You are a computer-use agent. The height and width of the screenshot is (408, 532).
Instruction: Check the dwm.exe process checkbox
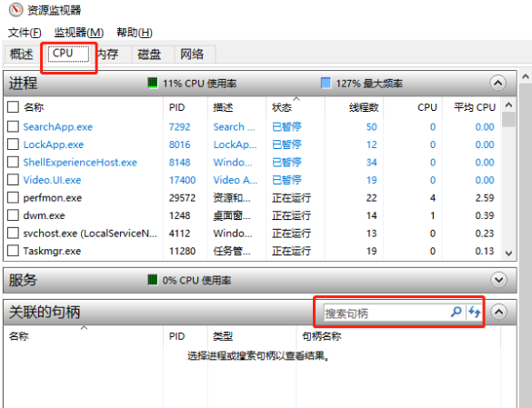click(13, 215)
